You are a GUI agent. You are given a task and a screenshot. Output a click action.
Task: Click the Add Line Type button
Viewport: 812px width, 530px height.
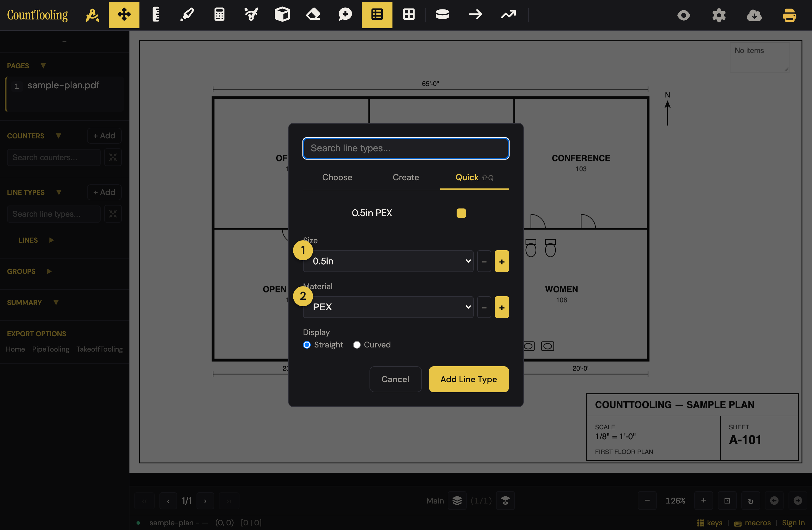pos(468,379)
